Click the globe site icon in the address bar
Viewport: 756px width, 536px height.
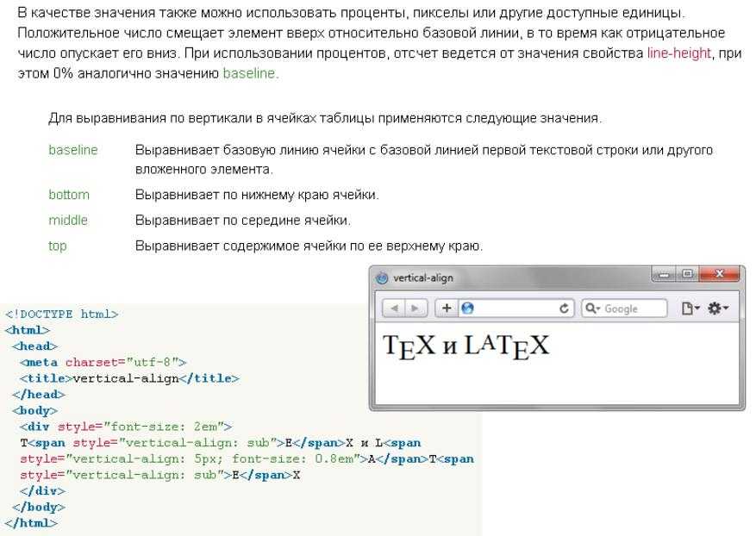(467, 308)
